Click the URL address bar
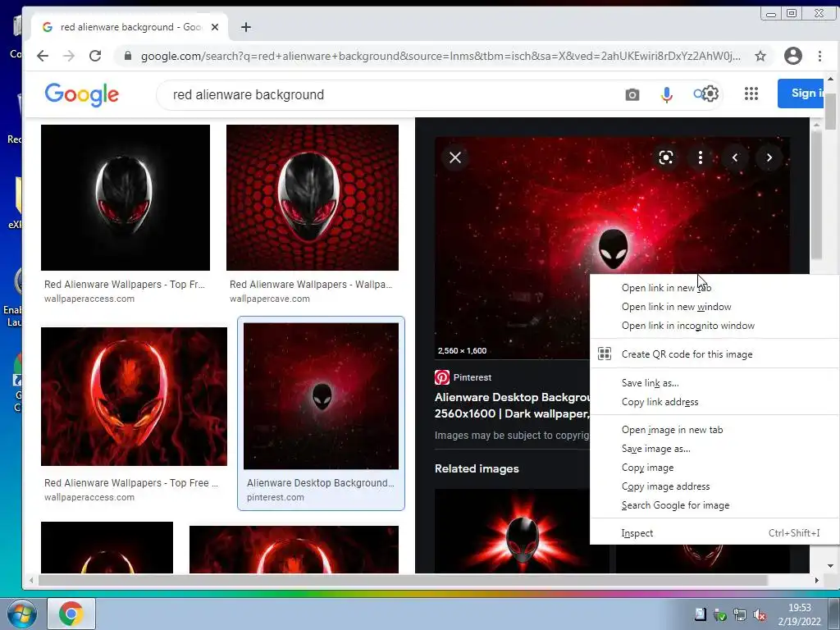This screenshot has height=630, width=840. coord(441,56)
